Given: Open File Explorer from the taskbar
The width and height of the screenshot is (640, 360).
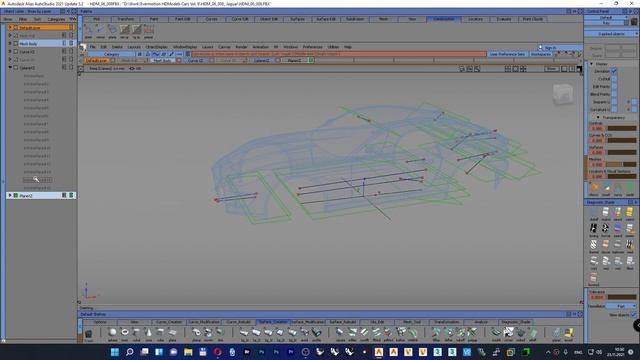Looking at the screenshot, I should (188, 352).
